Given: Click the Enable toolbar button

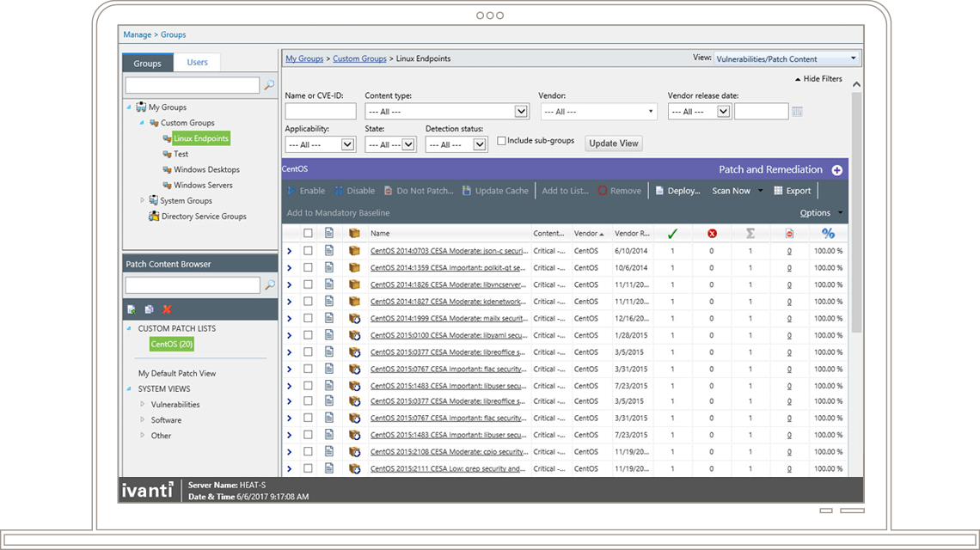Looking at the screenshot, I should (x=306, y=191).
